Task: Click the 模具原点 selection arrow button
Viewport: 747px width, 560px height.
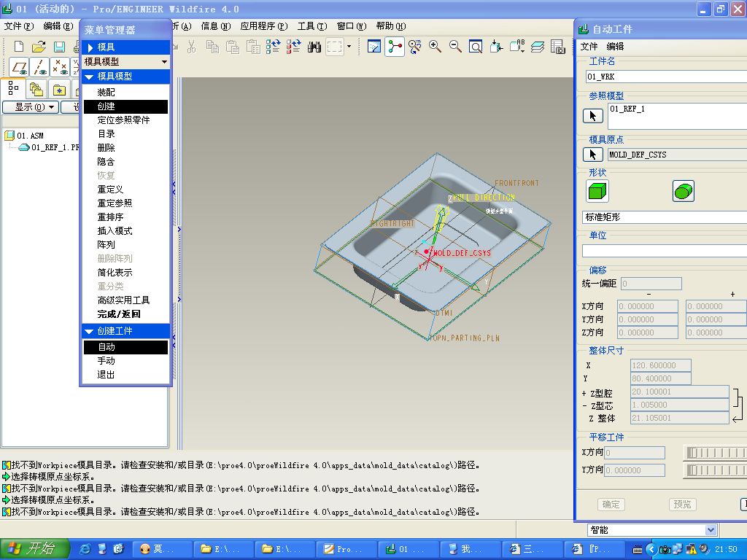Action: (593, 155)
